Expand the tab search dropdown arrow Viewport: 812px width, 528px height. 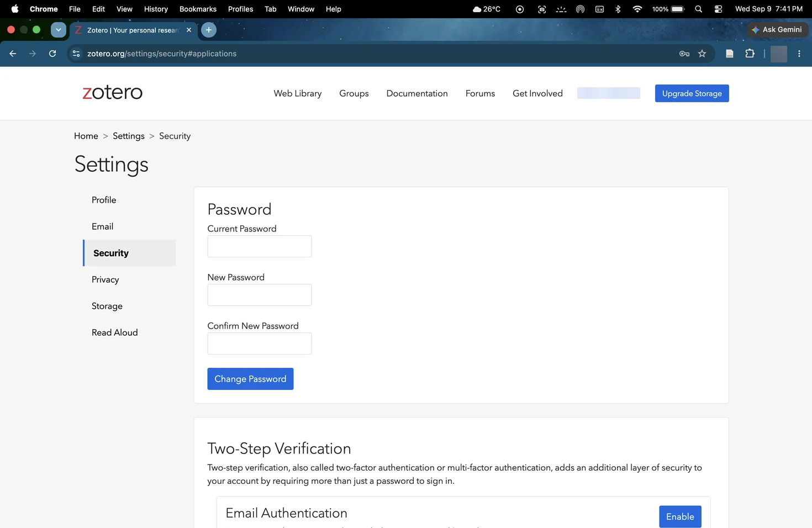point(58,30)
